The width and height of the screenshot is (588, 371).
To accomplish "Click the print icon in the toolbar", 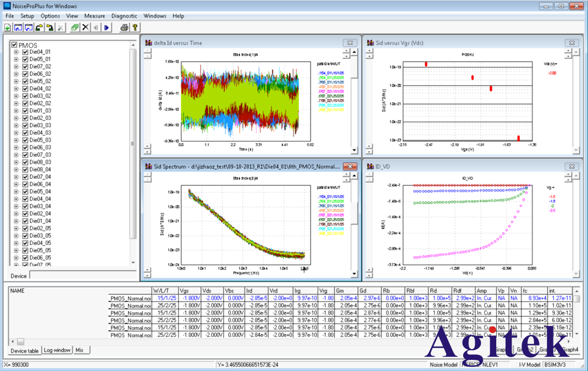I will [x=124, y=28].
